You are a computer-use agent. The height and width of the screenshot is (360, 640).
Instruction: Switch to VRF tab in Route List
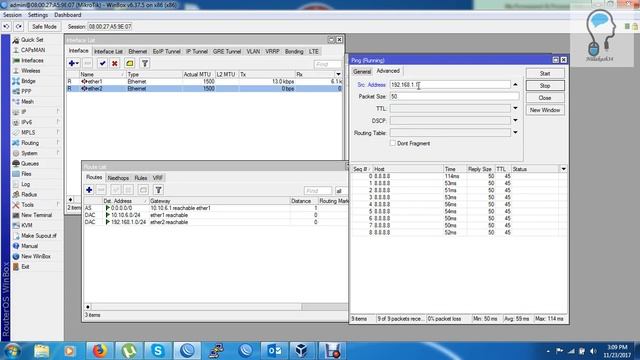coord(158,178)
